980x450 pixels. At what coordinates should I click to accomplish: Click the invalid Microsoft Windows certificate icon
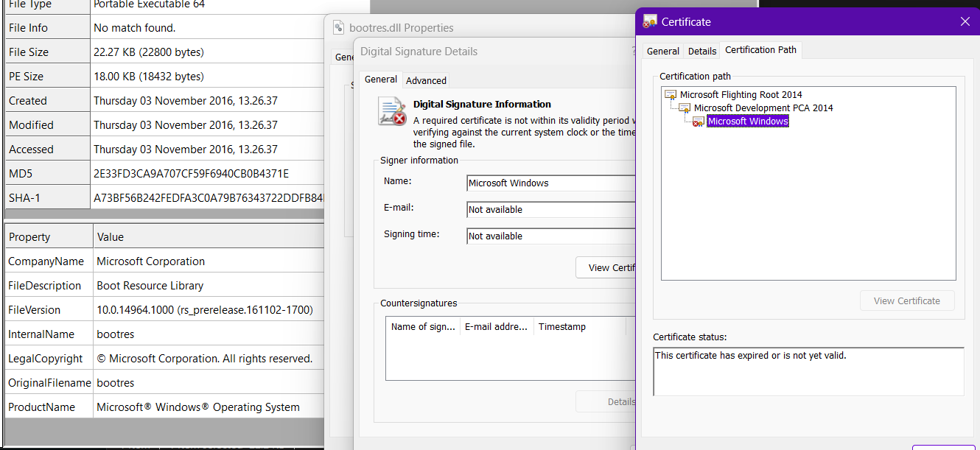coord(699,122)
